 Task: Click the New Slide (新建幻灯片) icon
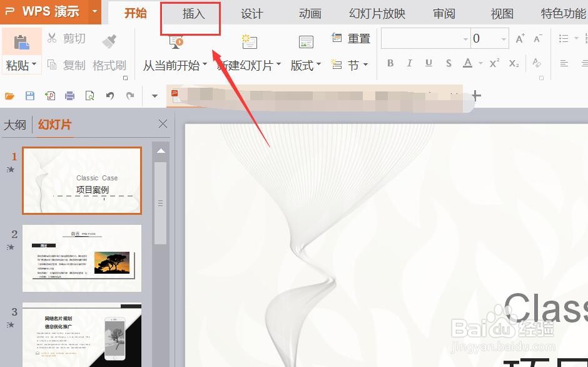tap(249, 42)
